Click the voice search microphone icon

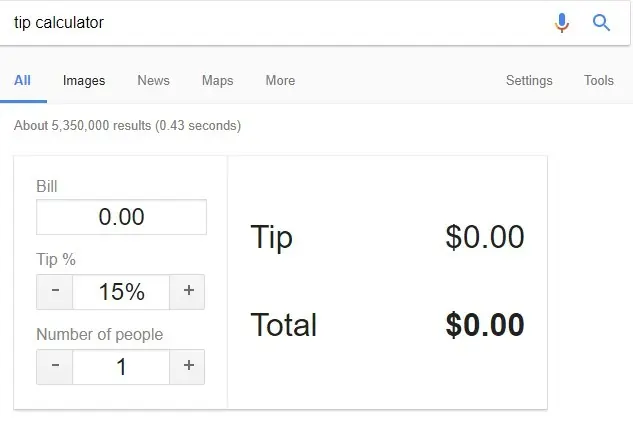tap(562, 22)
